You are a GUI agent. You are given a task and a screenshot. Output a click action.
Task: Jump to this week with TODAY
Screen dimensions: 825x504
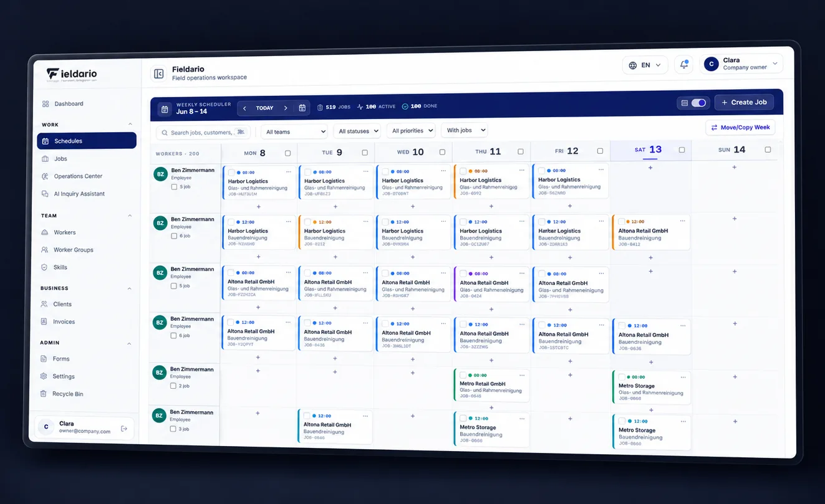(x=265, y=108)
